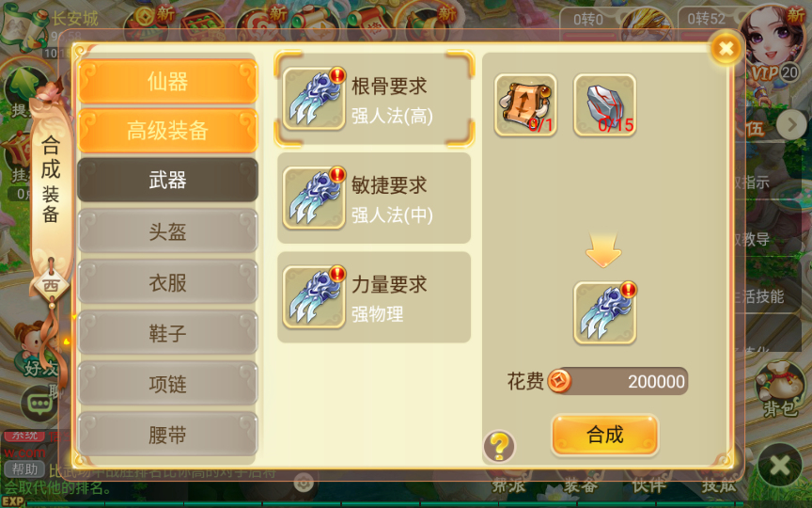Select the 根骨要求 weapon recipe
The height and width of the screenshot is (508, 812).
(x=374, y=99)
